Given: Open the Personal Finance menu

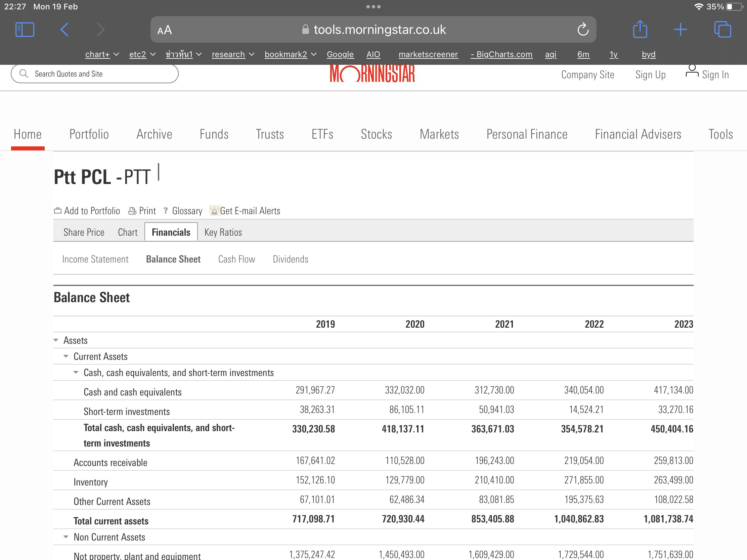Looking at the screenshot, I should pos(527,134).
